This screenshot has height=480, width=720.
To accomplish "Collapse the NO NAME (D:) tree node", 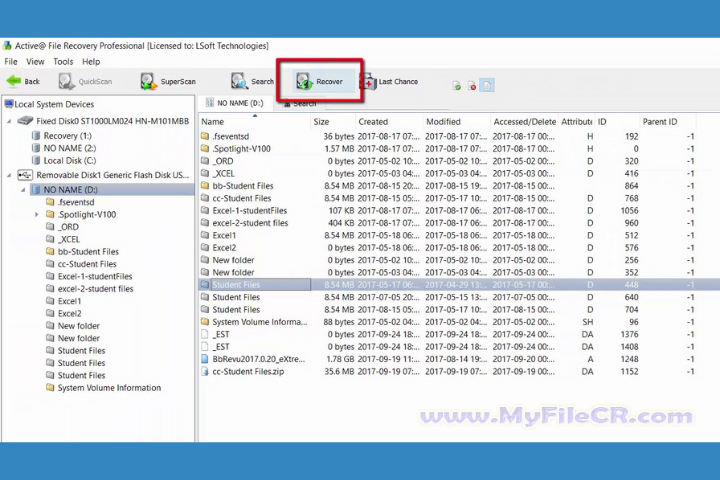I will point(23,190).
